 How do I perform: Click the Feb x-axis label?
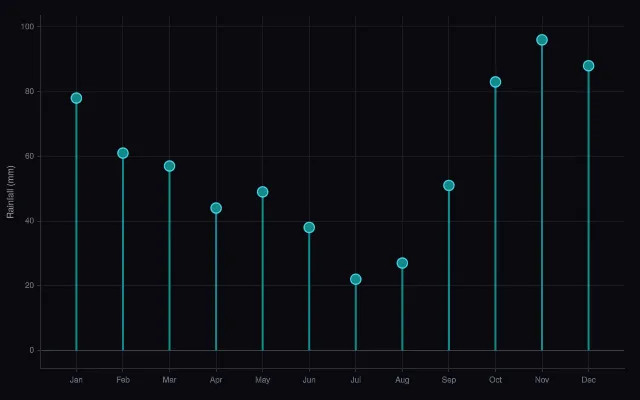coord(123,380)
